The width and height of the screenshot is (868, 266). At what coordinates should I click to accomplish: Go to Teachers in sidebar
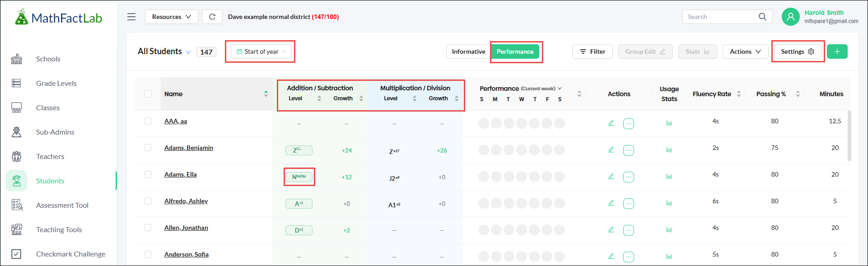(x=50, y=156)
